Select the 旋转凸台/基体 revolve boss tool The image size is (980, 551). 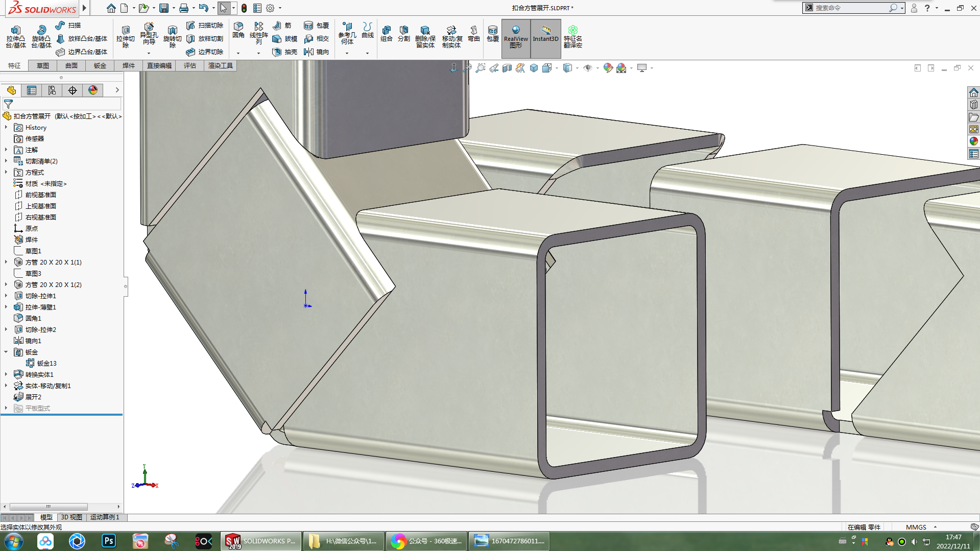click(x=41, y=37)
